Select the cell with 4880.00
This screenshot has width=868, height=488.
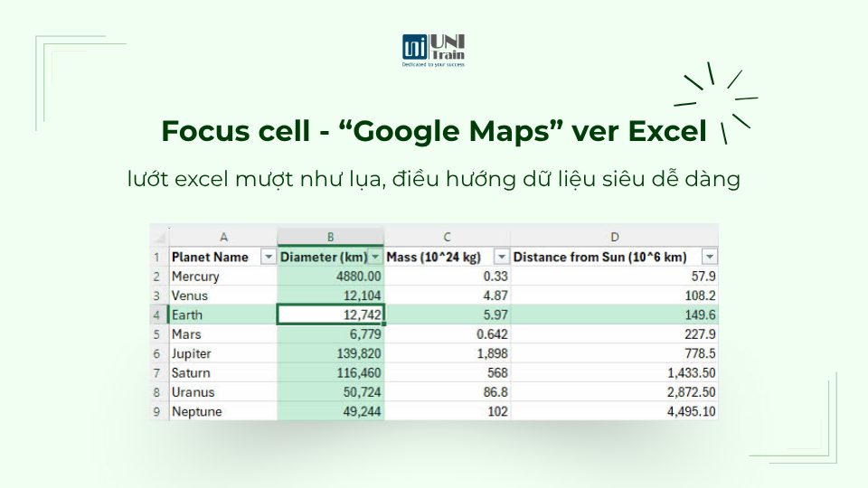coord(331,277)
